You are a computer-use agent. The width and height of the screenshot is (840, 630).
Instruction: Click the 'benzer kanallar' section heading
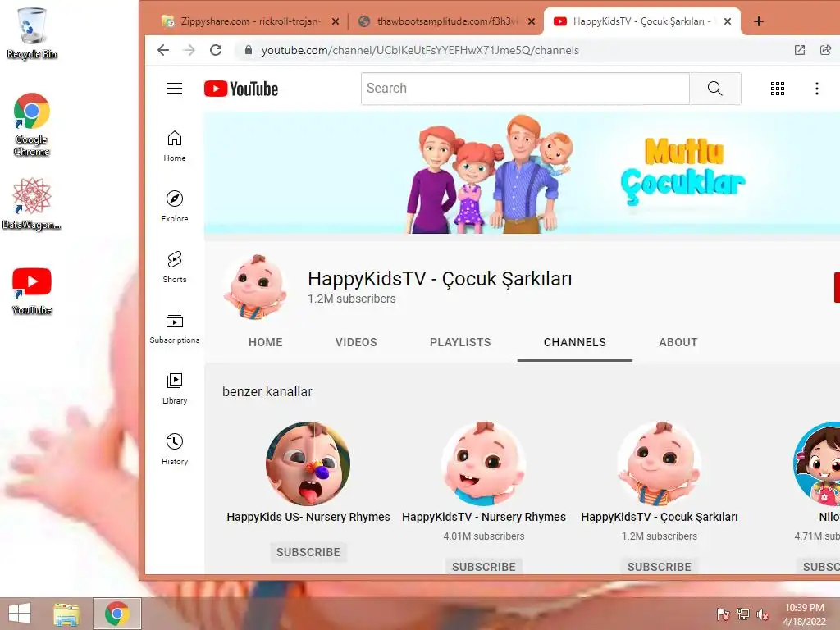pos(267,391)
